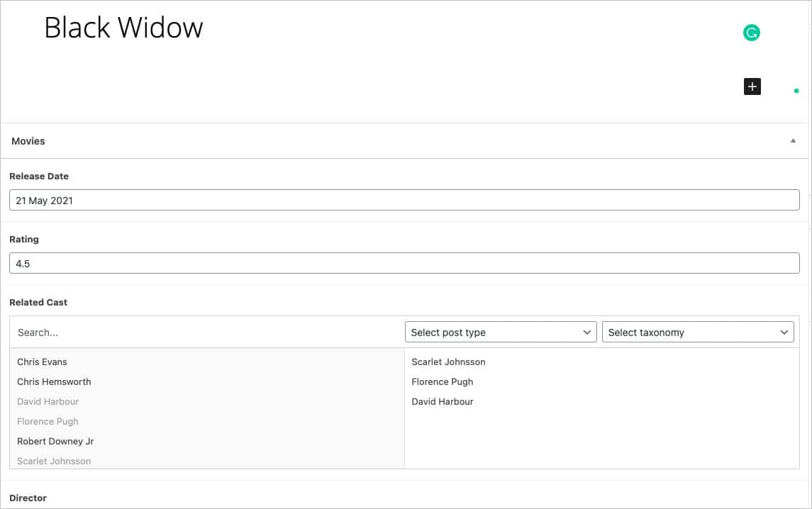This screenshot has height=509, width=812.
Task: Click the Black Widow title field
Action: click(x=123, y=28)
